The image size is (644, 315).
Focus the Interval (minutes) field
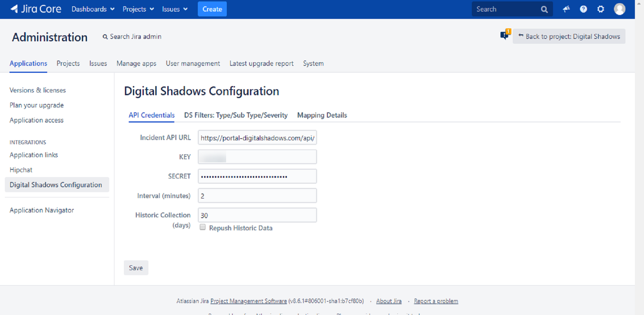257,196
